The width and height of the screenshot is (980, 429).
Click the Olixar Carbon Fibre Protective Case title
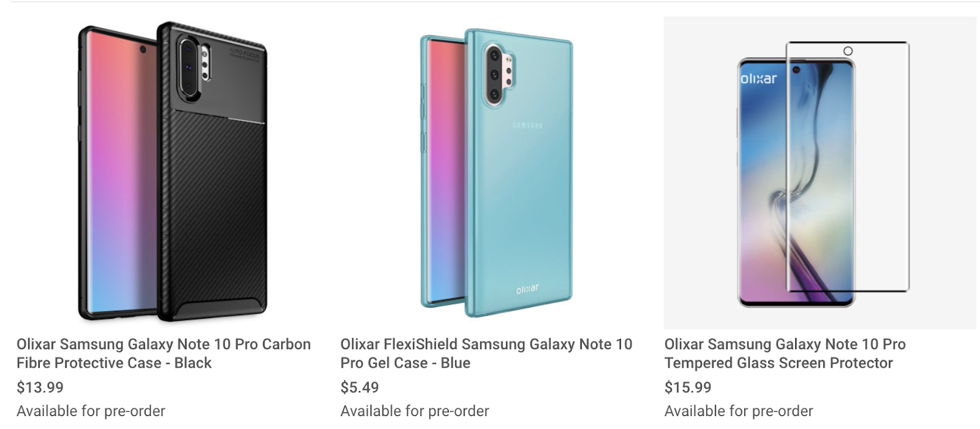tap(164, 353)
